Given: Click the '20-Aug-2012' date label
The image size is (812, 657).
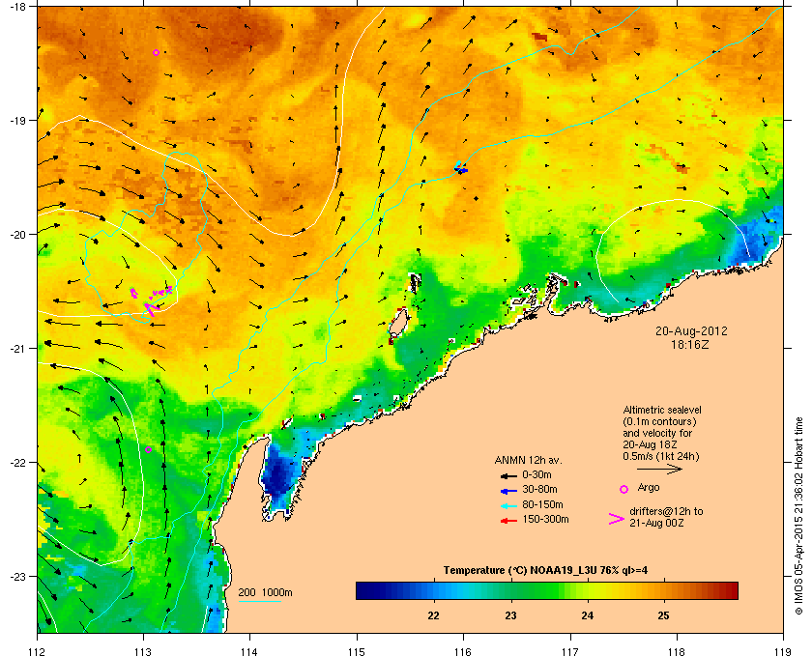Looking at the screenshot, I should click(691, 330).
